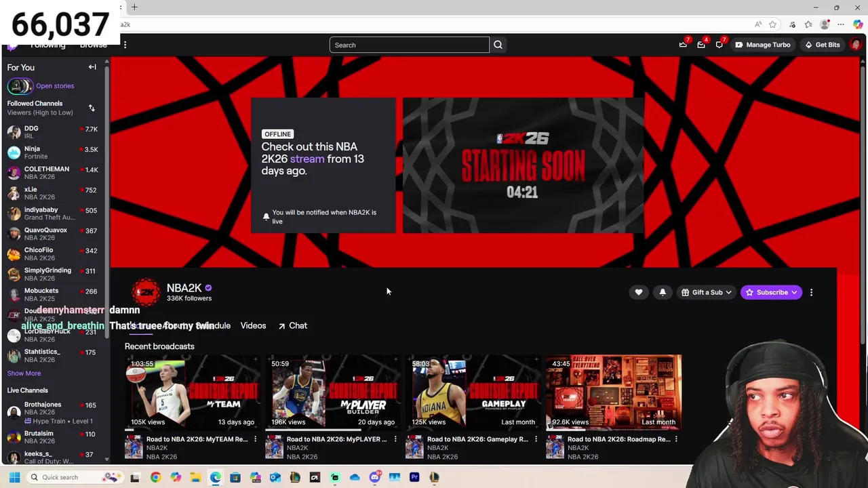Open indiyababy channel in sidebar
868x488 pixels.
[x=53, y=213]
